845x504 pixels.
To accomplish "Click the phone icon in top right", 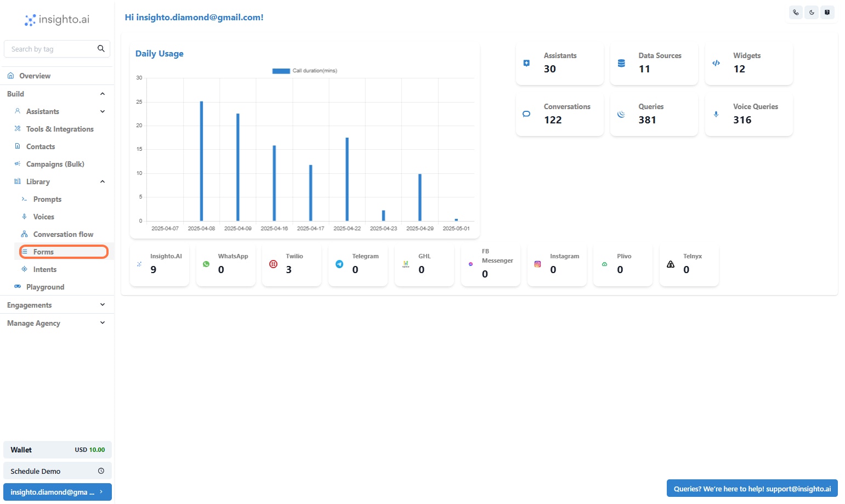I will tap(796, 12).
